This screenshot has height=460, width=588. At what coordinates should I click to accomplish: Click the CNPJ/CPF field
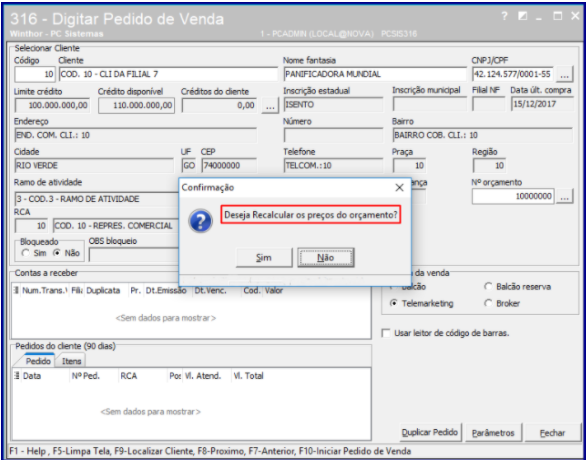pos(513,74)
